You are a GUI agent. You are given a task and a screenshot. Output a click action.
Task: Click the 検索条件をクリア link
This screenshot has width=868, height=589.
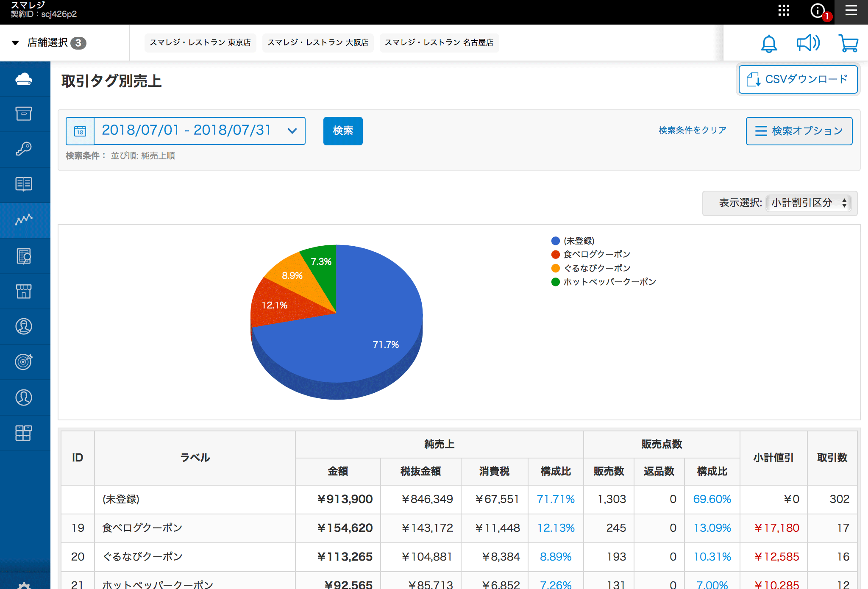click(x=693, y=131)
